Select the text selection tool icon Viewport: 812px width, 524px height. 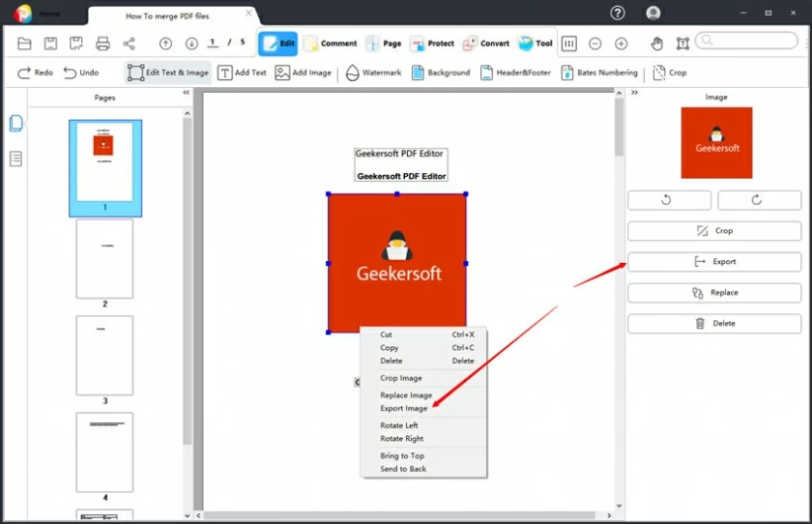pos(682,44)
